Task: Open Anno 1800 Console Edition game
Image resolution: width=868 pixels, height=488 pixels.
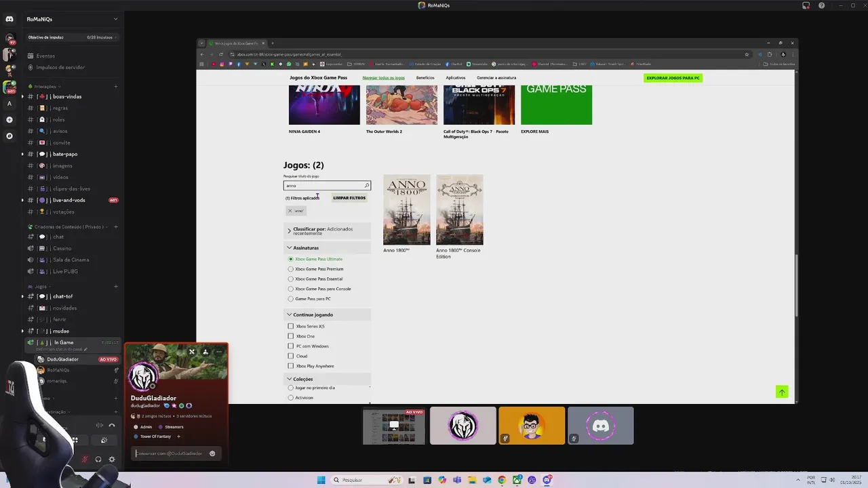Action: coord(459,217)
